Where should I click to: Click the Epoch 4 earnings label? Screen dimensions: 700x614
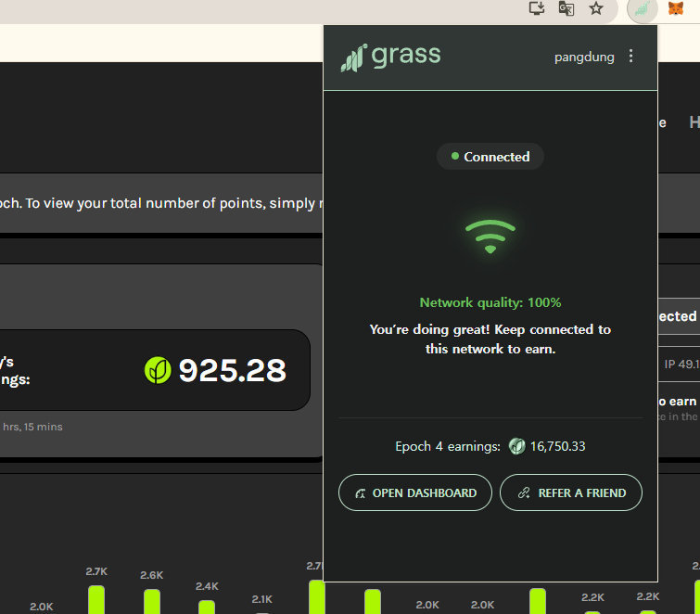tap(448, 446)
